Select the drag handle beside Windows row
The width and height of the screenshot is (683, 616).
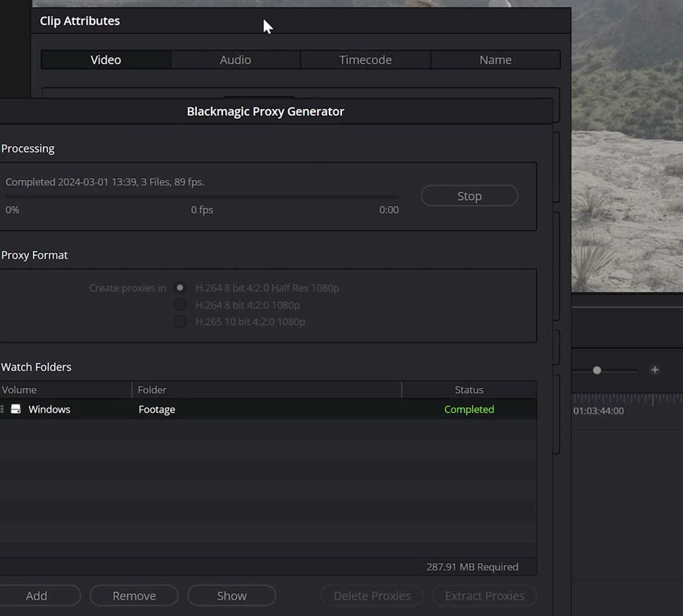coord(2,409)
